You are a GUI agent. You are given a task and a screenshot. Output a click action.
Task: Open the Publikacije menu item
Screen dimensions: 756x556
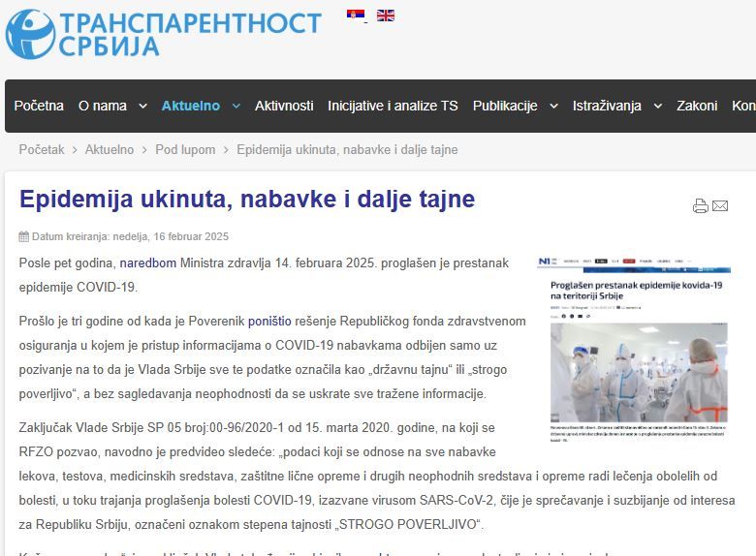[505, 106]
